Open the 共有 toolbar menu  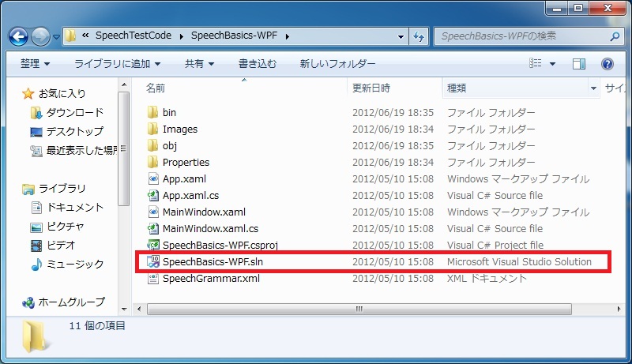click(199, 63)
